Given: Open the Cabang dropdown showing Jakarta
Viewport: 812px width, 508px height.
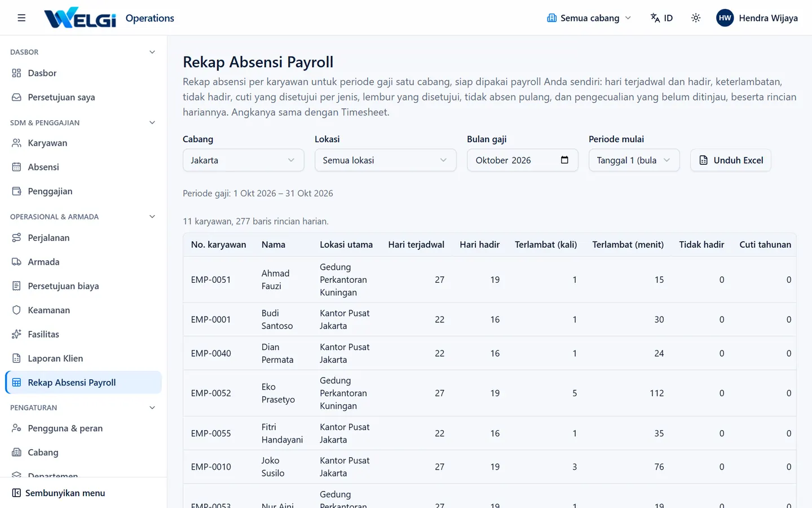Looking at the screenshot, I should [244, 160].
